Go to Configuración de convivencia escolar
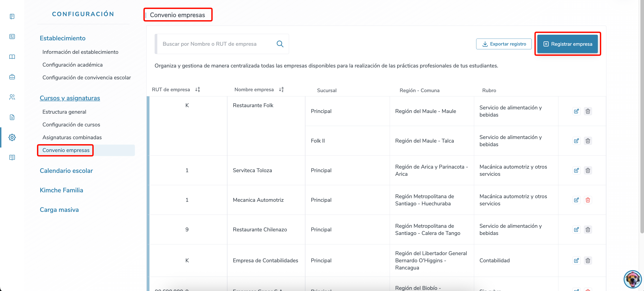Screen dimensions: 644x291 [x=86, y=78]
